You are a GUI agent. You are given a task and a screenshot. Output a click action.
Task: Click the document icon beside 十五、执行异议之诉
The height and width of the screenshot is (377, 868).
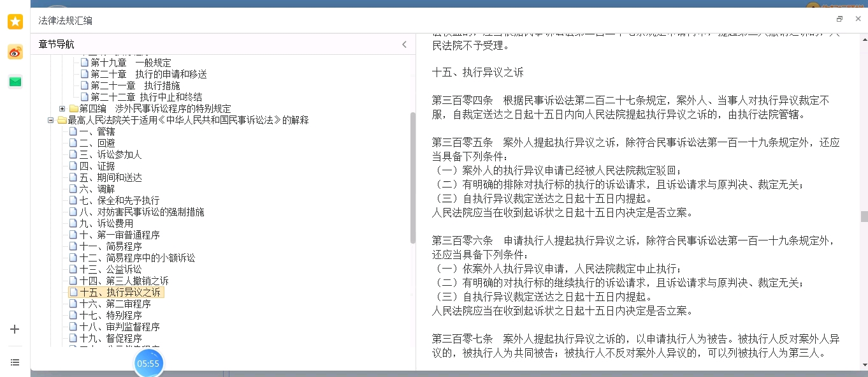tap(73, 292)
